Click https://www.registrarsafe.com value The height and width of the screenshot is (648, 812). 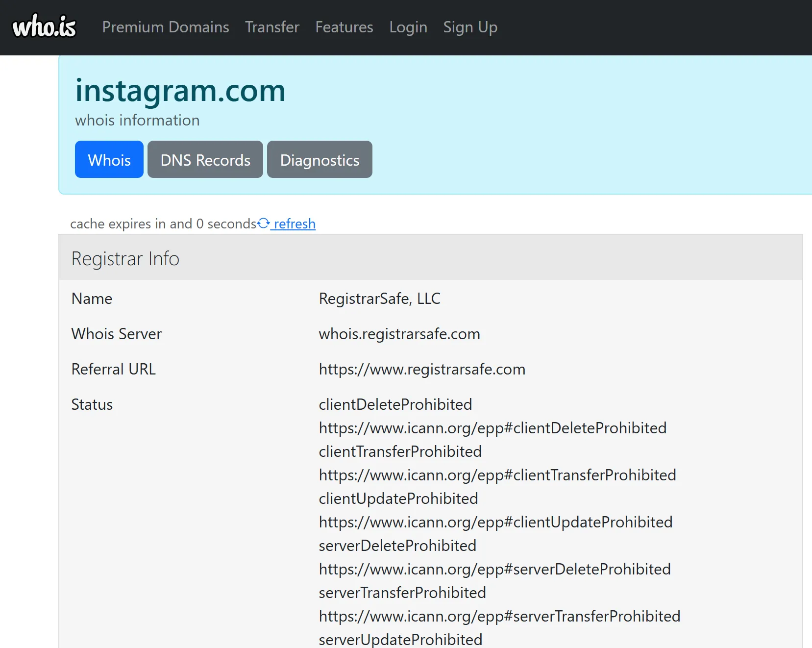(x=422, y=369)
